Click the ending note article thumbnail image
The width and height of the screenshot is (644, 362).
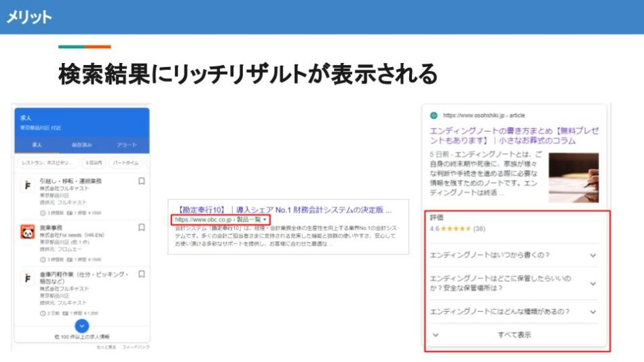[573, 178]
